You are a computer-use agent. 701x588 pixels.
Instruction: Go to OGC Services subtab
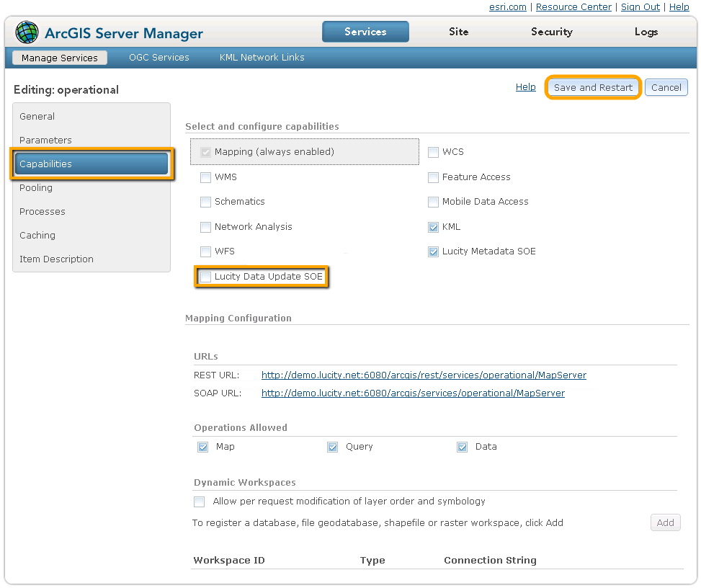[159, 57]
